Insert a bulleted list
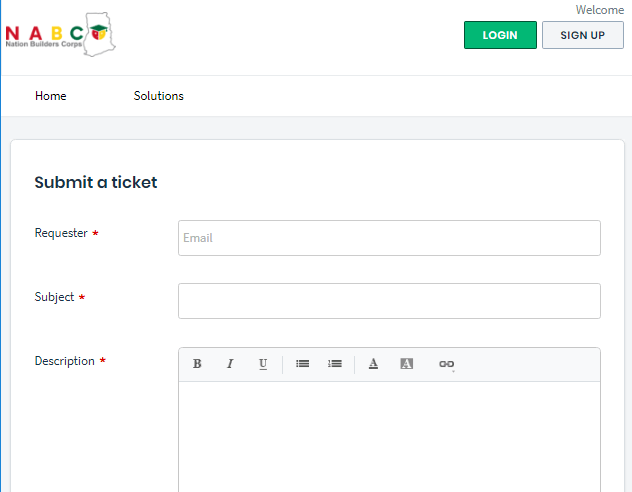Screen dimensions: 632x492 click(302, 364)
